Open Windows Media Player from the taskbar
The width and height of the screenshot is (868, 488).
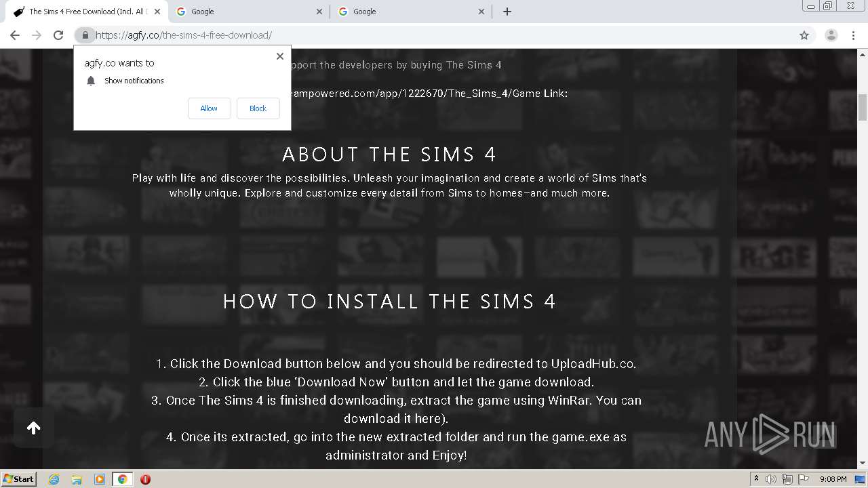pos(100,479)
